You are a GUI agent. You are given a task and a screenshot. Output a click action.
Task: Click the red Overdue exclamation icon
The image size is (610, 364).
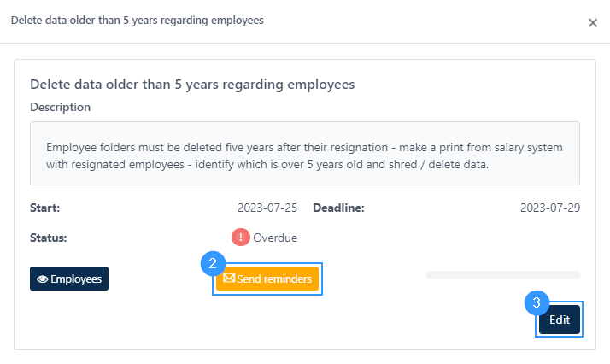pyautogui.click(x=240, y=238)
